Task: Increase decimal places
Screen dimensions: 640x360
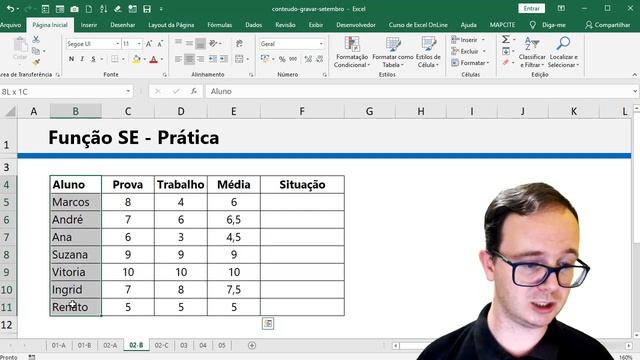Action: point(308,59)
